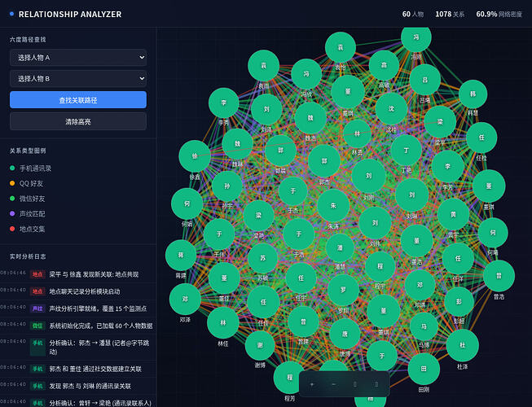Select the 朱涛 person node
Image resolution: width=532 pixels, height=407 pixels.
click(333, 205)
